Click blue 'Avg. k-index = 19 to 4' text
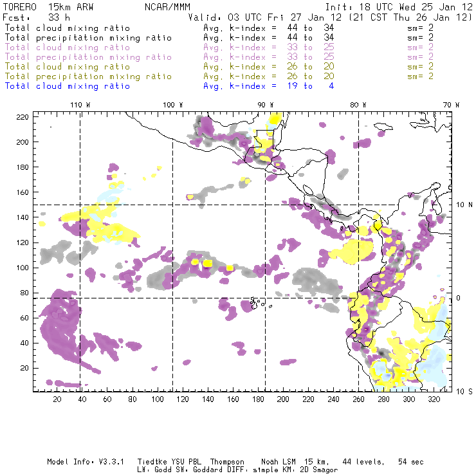This screenshot has width=476, height=476. pos(269,86)
